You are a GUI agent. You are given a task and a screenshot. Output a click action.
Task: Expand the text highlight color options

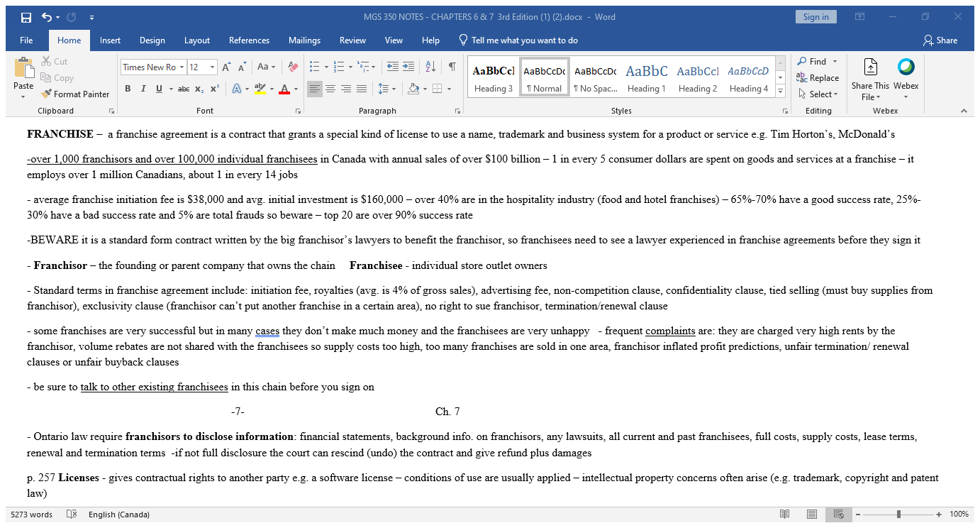click(271, 89)
